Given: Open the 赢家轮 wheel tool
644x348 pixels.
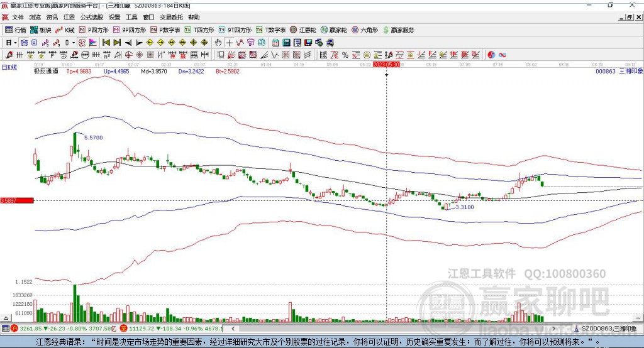Looking at the screenshot, I should click(333, 30).
